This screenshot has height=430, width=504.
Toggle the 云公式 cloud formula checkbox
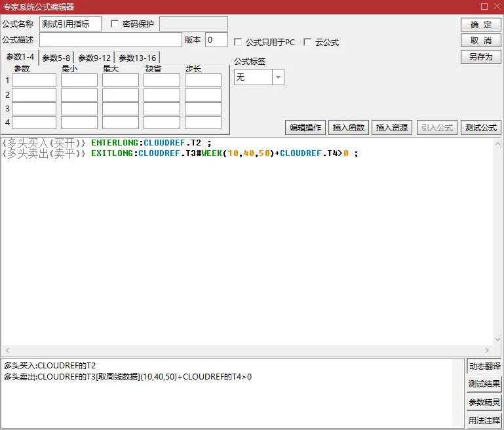307,42
